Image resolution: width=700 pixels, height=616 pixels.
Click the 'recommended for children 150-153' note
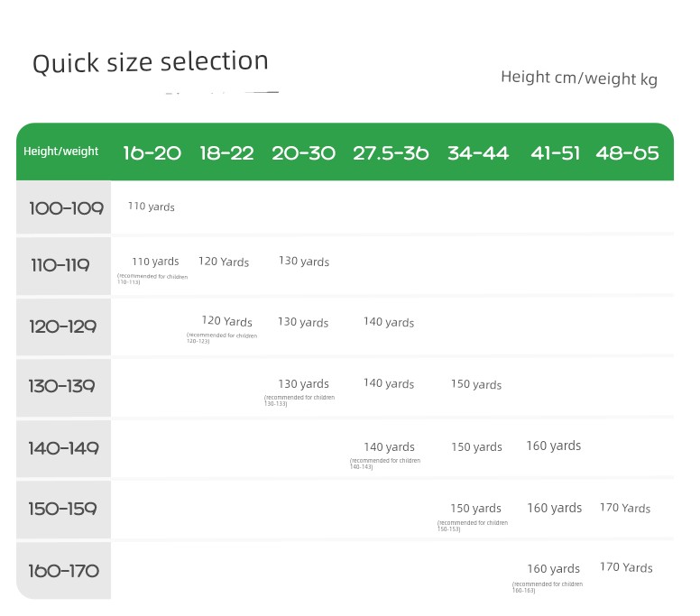point(473,526)
